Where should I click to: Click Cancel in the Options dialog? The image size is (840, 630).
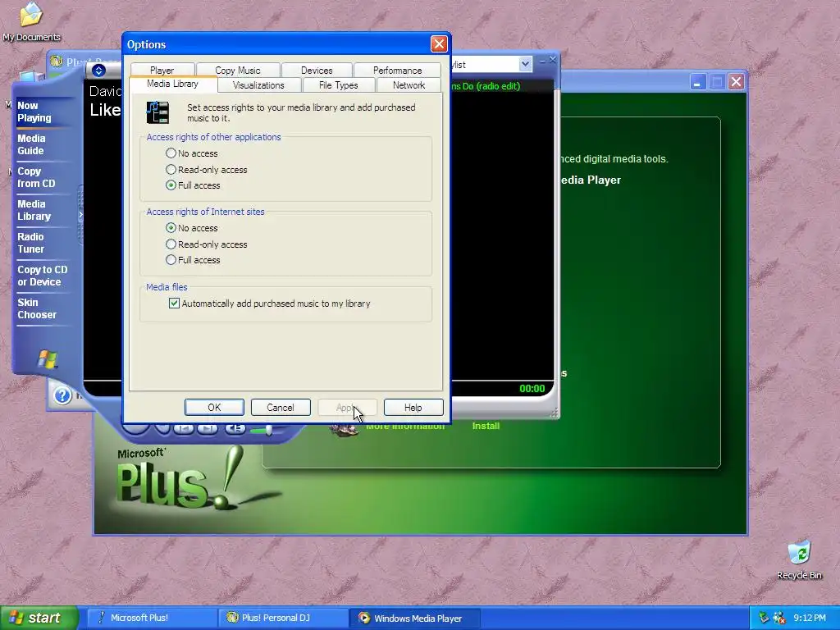281,407
